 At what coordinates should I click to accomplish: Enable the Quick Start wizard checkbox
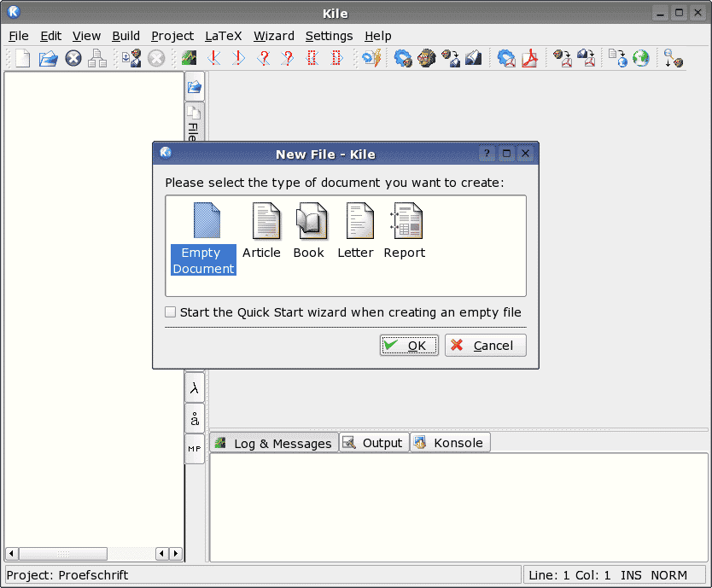[x=170, y=312]
